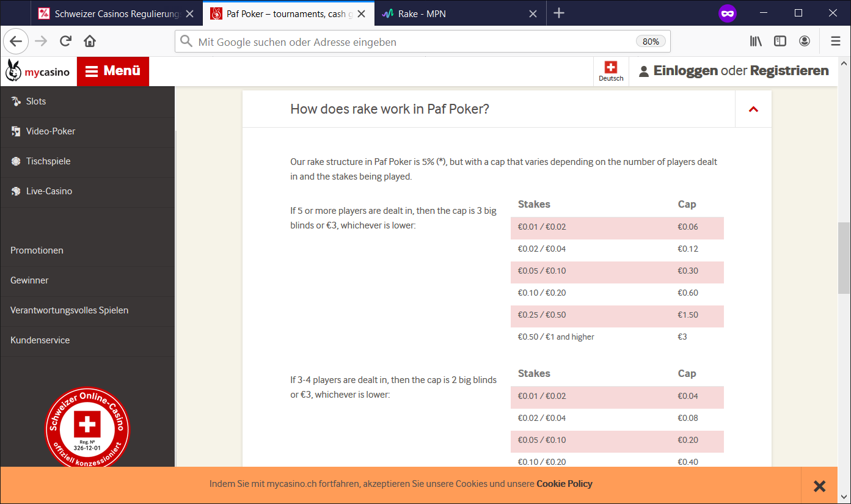Viewport: 851px width, 504px height.
Task: Open Kundenservice in the sidebar
Action: coord(87,340)
